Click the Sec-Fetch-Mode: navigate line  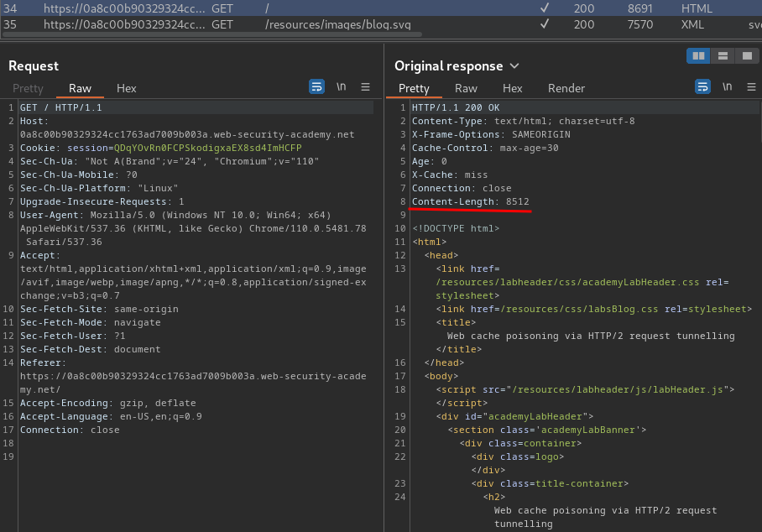click(x=91, y=322)
